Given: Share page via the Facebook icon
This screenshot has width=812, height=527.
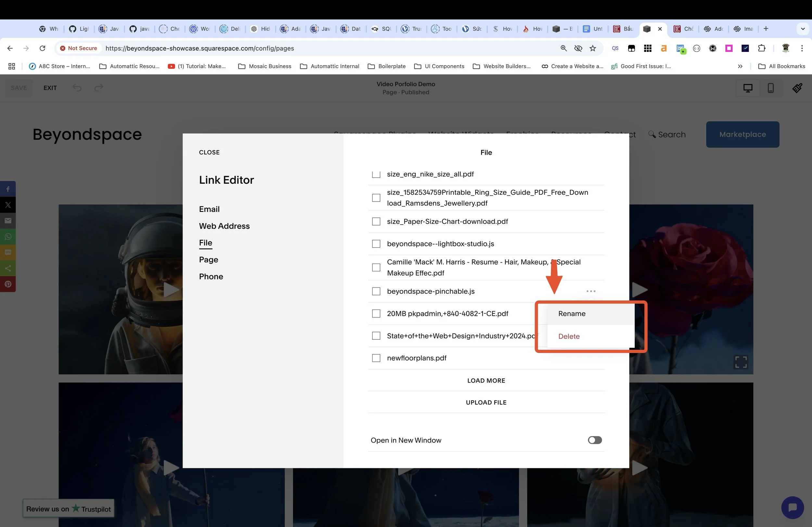Looking at the screenshot, I should (8, 189).
